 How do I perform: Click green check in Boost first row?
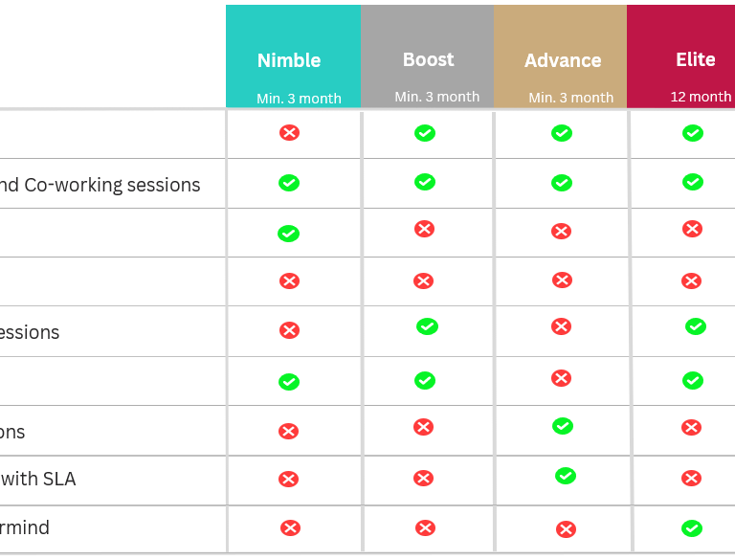(x=425, y=133)
